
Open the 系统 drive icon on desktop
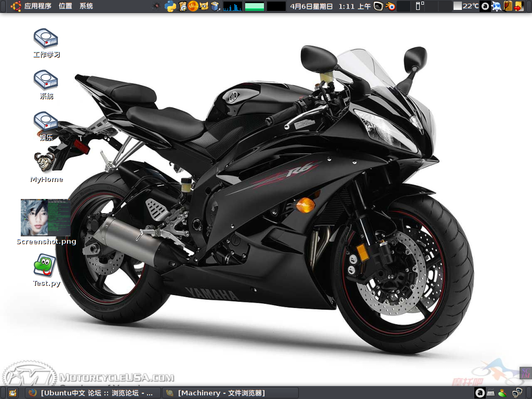pos(46,85)
